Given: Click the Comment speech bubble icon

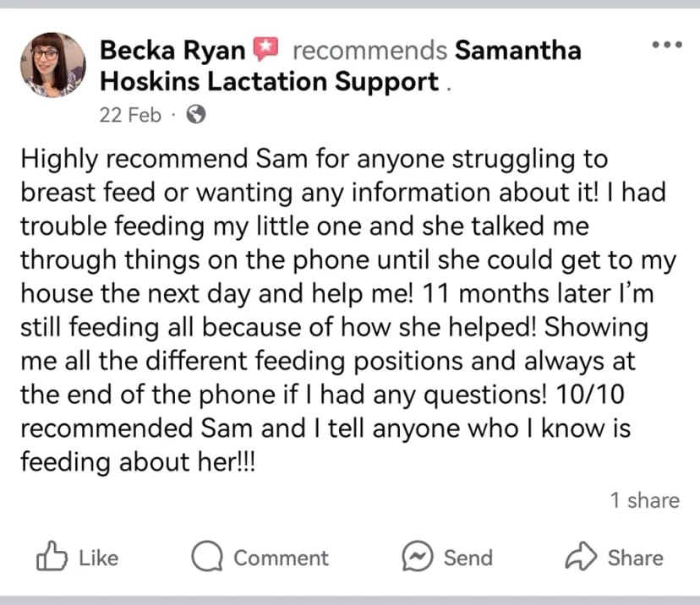Looking at the screenshot, I should coord(207,556).
